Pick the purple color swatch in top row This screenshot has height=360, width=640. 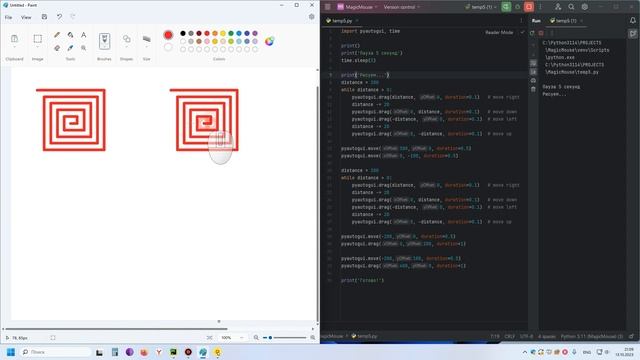click(255, 33)
